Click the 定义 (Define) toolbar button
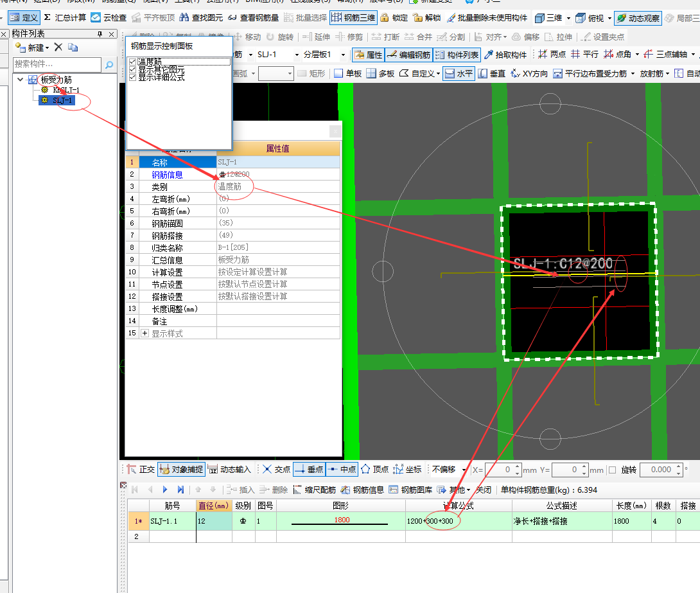 [x=24, y=18]
